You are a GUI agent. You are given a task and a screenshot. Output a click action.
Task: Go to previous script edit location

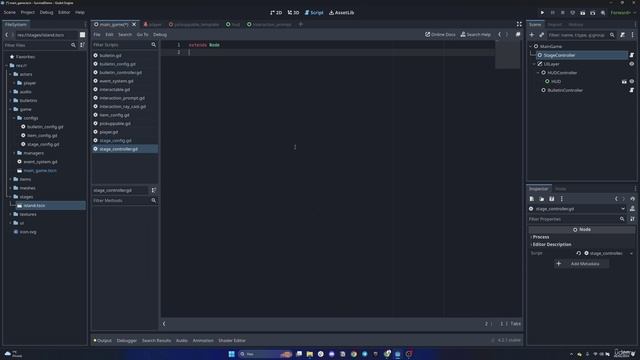[x=499, y=35]
